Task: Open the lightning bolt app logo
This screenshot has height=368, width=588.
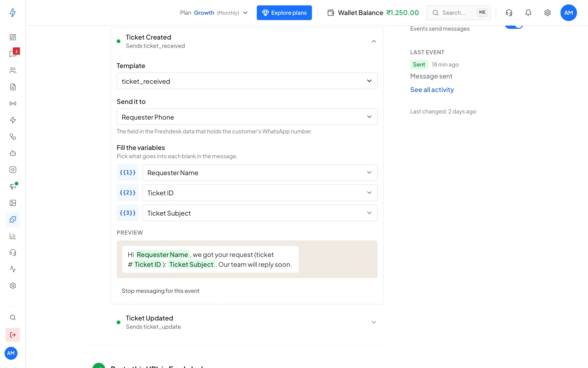Action: [x=13, y=13]
